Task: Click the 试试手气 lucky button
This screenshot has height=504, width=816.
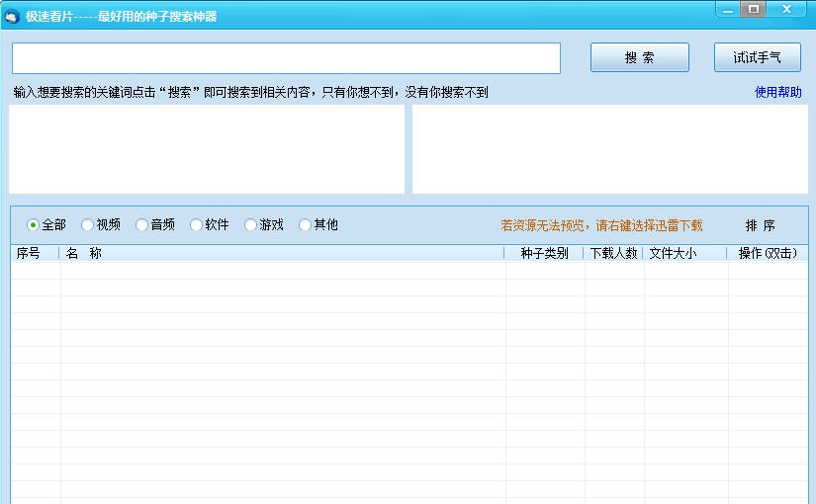Action: [x=758, y=57]
